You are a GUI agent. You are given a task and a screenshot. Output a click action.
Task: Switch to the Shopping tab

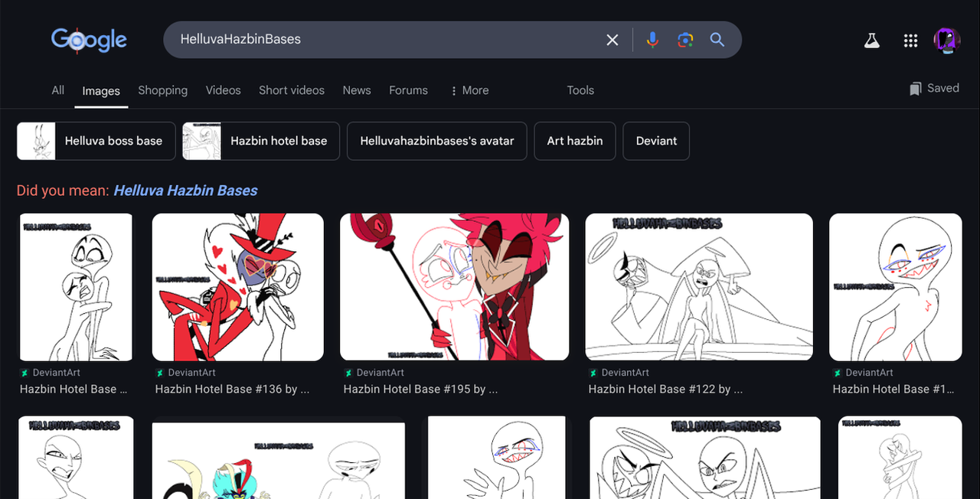point(162,90)
